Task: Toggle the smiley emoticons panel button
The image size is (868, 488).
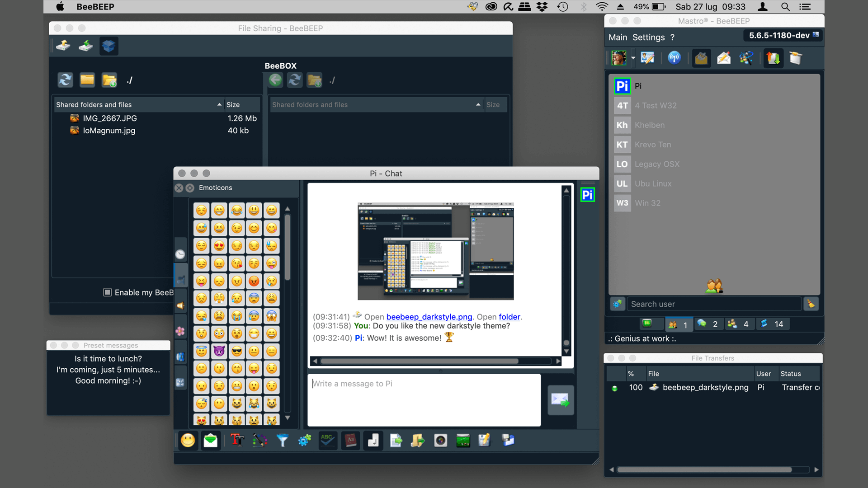Action: 188,440
